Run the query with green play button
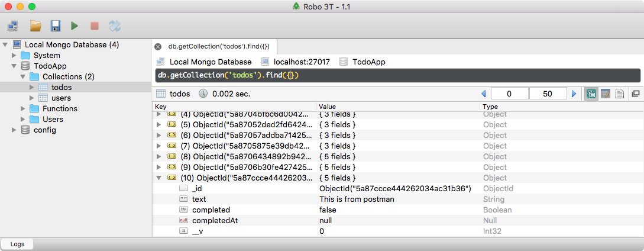 pyautogui.click(x=75, y=25)
